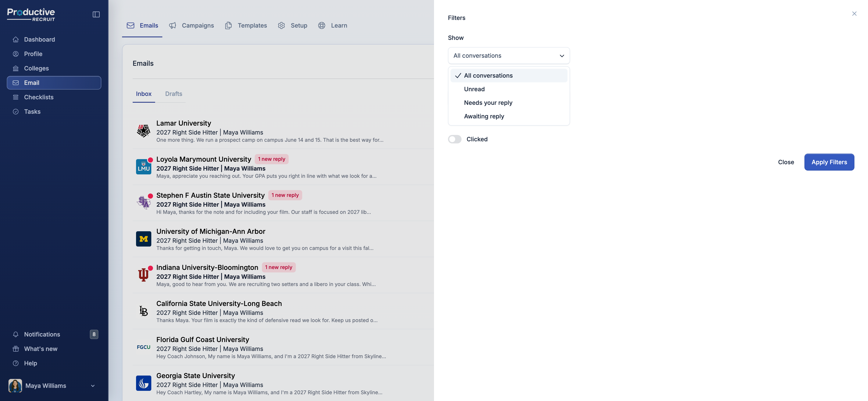Switch to the Emails top tab
Viewport: 868px width, 401px height.
tap(142, 26)
